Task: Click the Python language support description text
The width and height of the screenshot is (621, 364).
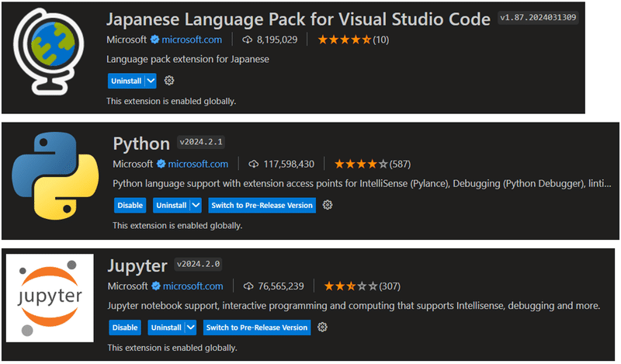Action: coord(362,183)
